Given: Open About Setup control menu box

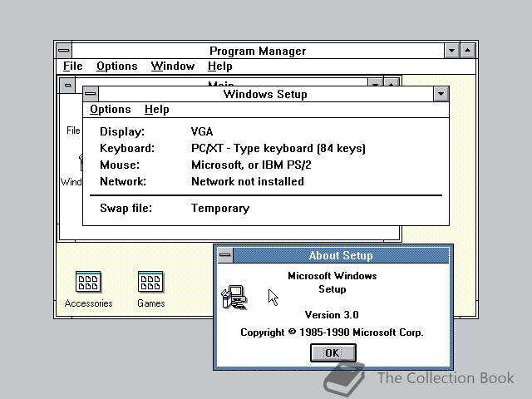Looking at the screenshot, I should point(225,255).
